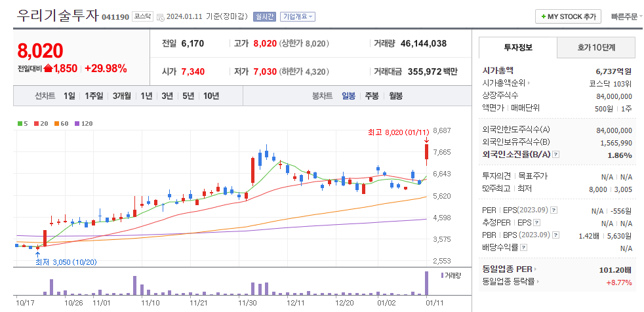Switch to the 호가10단계 tab

point(596,48)
